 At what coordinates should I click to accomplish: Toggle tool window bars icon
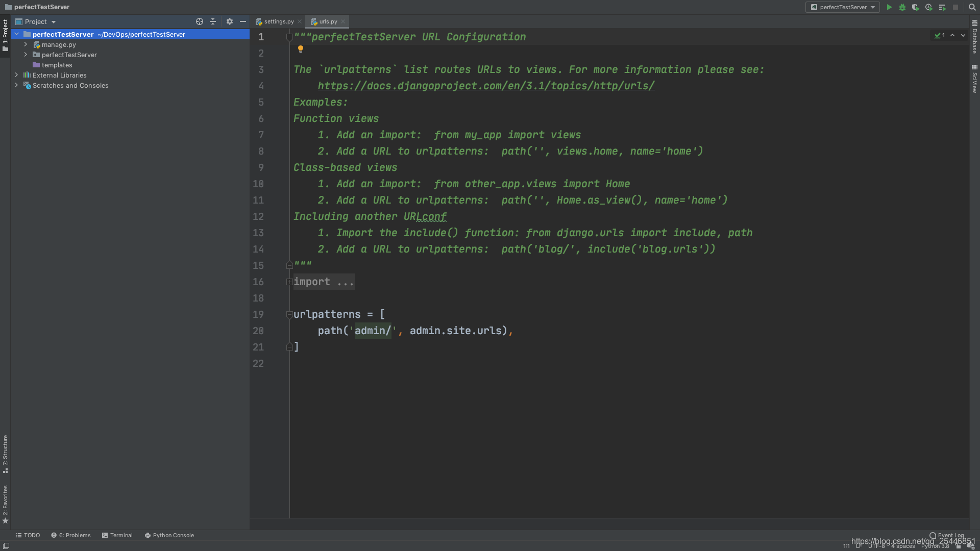point(6,545)
